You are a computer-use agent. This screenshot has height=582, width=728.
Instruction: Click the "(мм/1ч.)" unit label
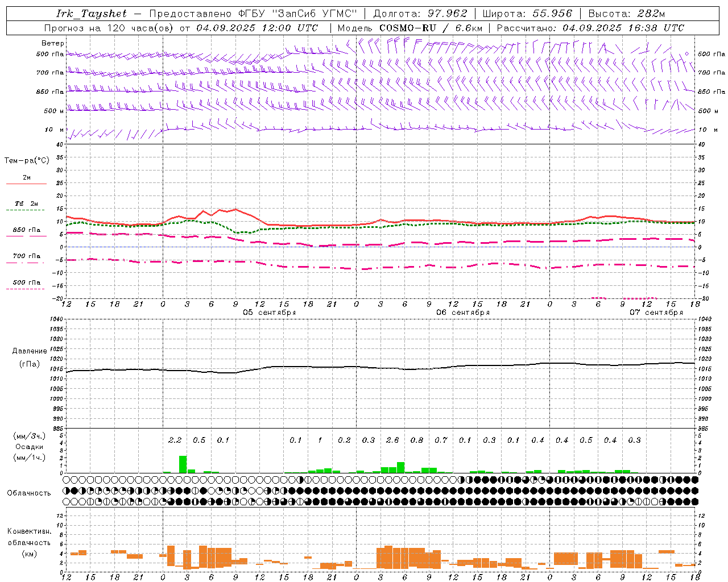click(x=30, y=458)
